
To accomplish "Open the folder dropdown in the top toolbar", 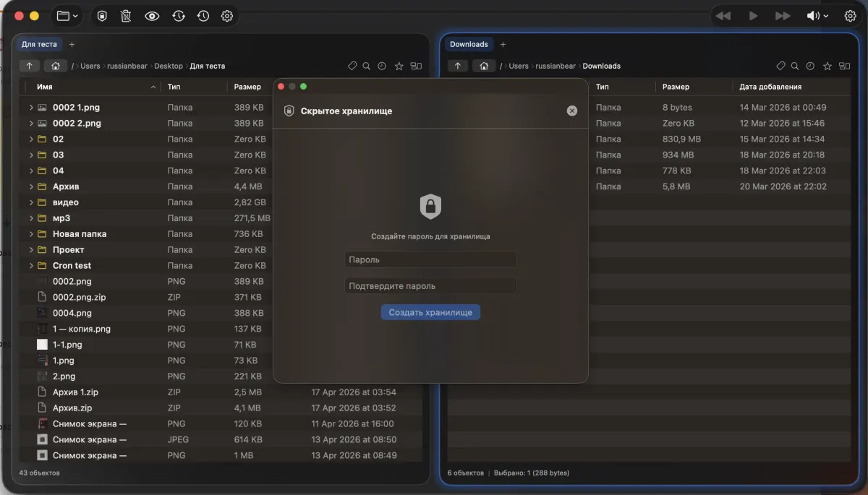I will [x=67, y=16].
